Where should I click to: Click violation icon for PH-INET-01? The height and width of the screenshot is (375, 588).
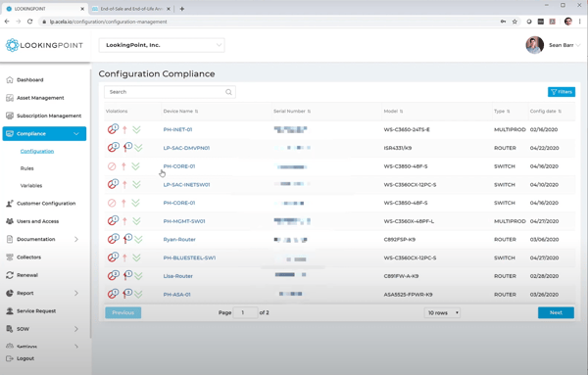point(113,129)
